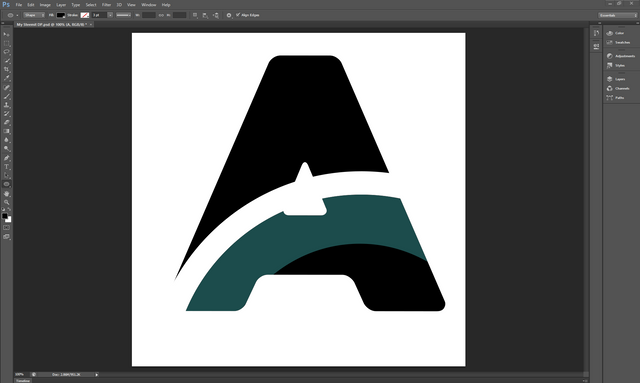Open the stroke width dropdown
Image resolution: width=640 pixels, height=383 pixels.
(110, 15)
